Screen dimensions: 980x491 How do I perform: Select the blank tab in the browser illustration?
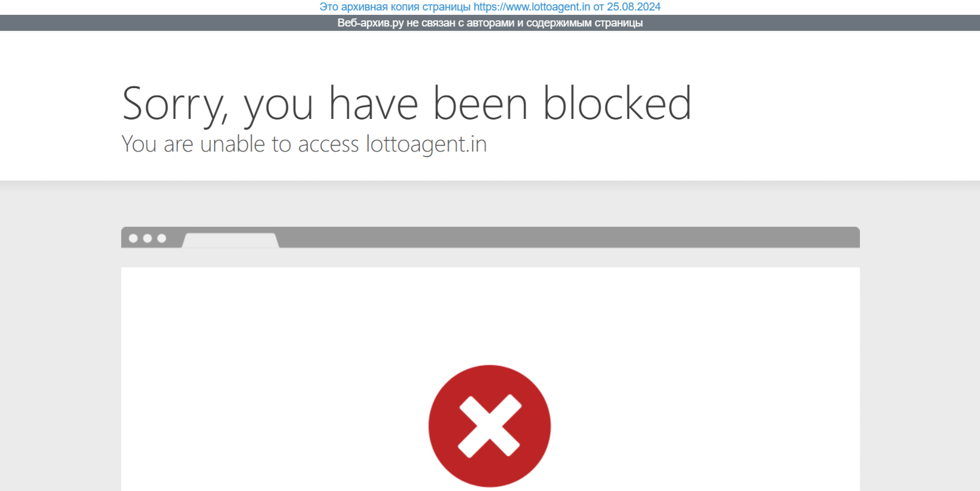coord(231,240)
